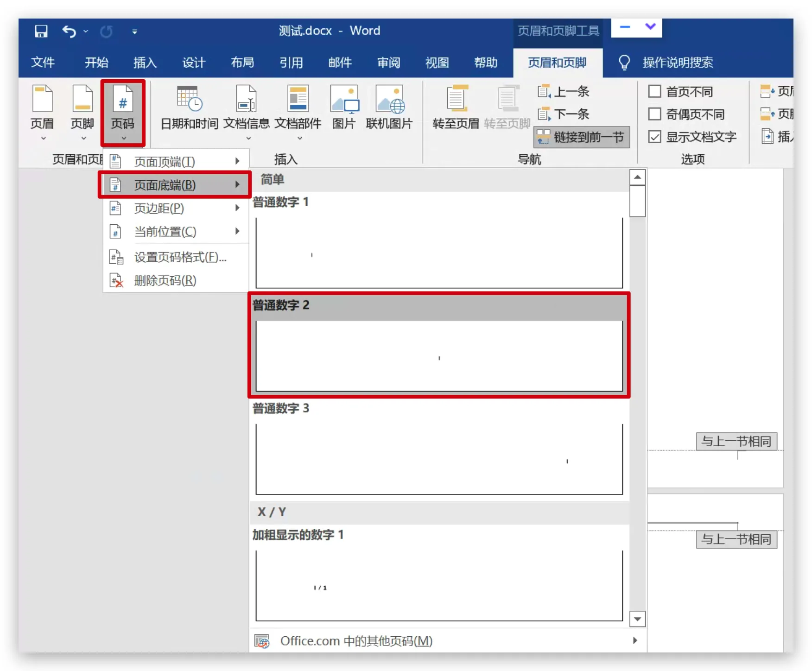Click the arrow beside 页边距(P)
The height and width of the screenshot is (671, 812).
[237, 208]
